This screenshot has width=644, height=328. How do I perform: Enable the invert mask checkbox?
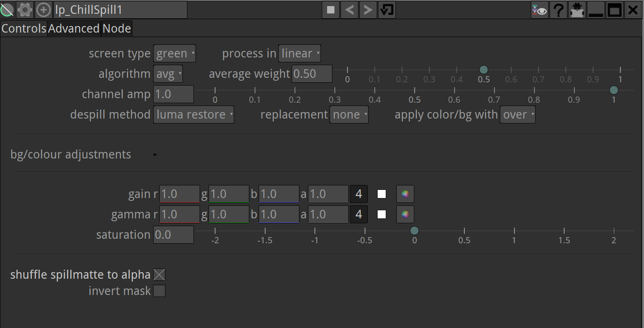click(159, 291)
